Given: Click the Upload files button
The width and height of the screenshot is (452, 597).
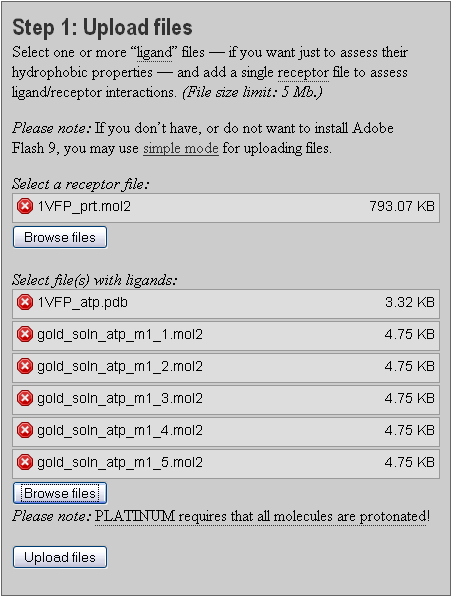Looking at the screenshot, I should (60, 557).
